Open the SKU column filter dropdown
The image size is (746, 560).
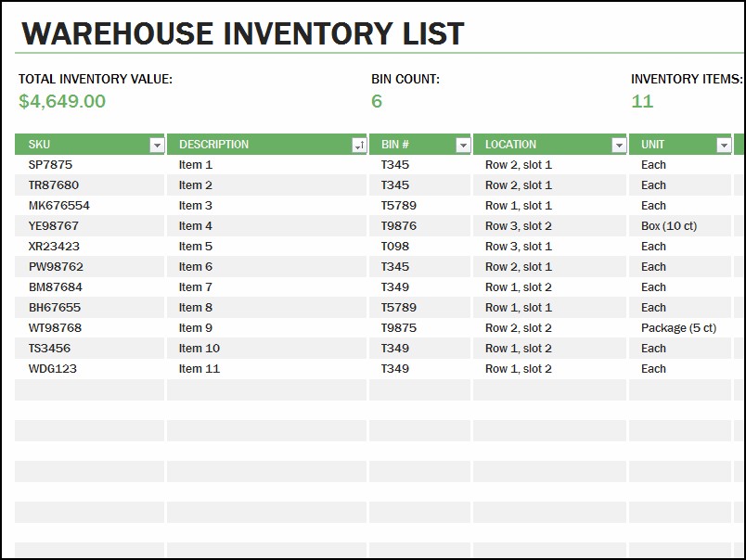click(x=157, y=144)
